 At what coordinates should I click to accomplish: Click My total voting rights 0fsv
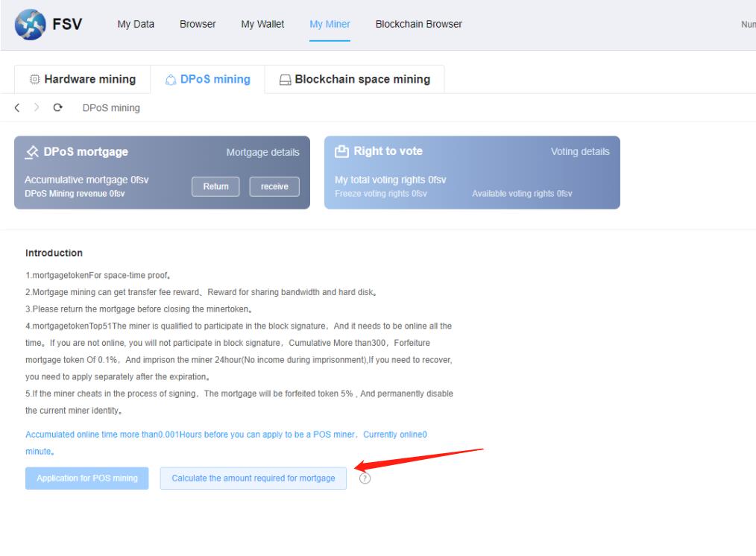pyautogui.click(x=391, y=180)
